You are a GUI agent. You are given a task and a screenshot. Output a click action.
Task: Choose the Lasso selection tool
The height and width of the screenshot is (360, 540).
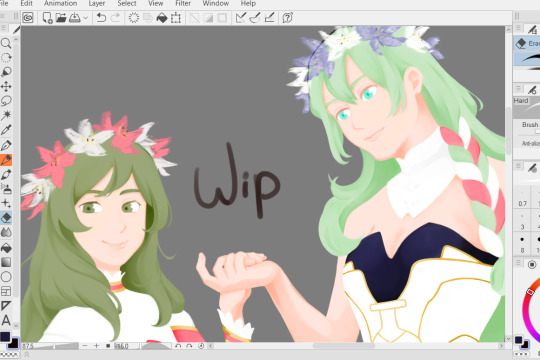pos(6,101)
